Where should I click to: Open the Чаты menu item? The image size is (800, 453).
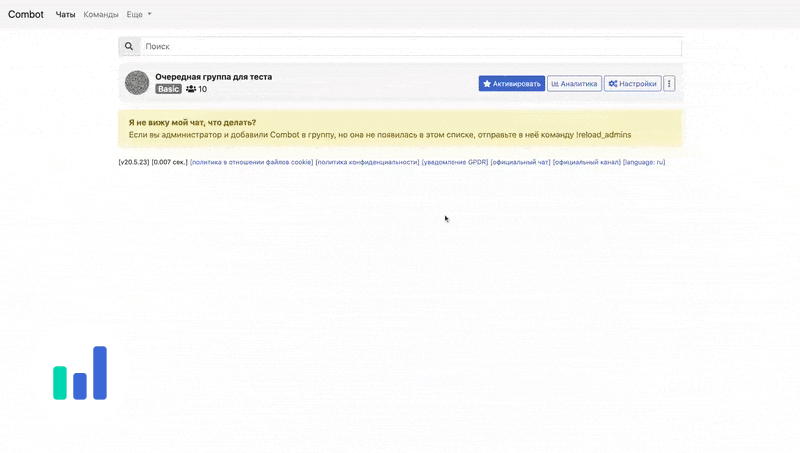point(65,14)
